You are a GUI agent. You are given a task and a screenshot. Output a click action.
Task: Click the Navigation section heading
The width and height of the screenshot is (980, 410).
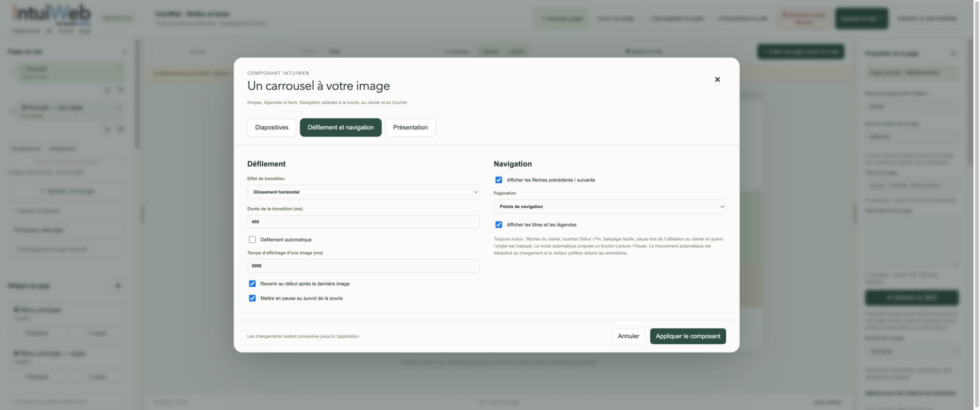coord(513,164)
